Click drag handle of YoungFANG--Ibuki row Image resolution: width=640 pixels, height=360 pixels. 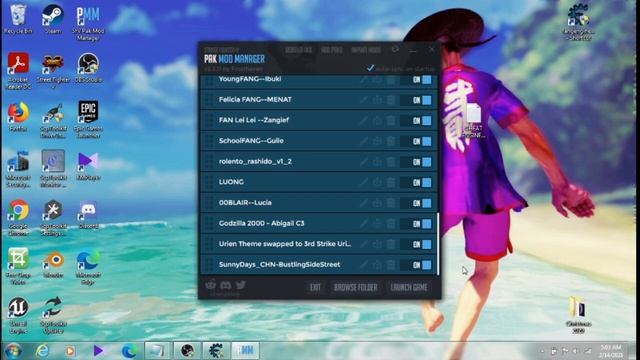[209, 80]
